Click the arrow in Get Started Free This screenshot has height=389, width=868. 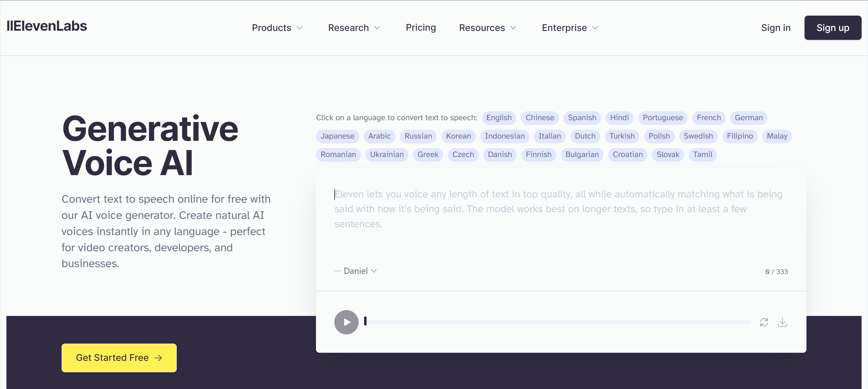pyautogui.click(x=158, y=357)
